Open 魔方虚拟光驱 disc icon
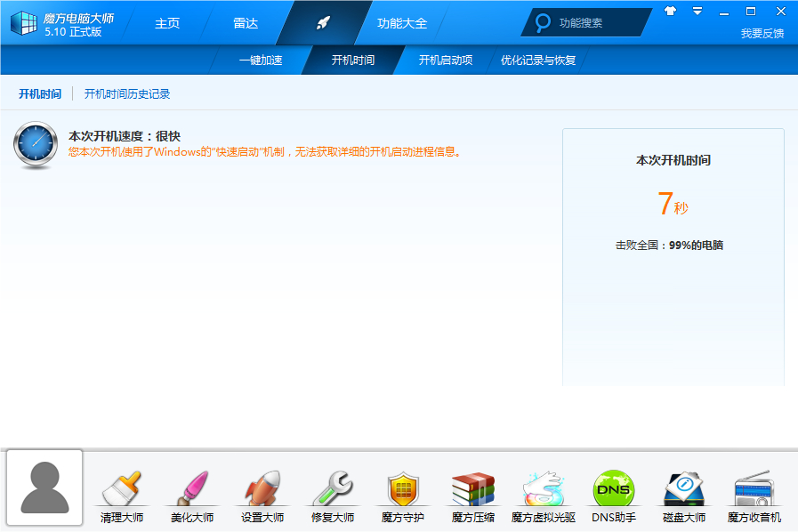The height and width of the screenshot is (532, 798). (544, 488)
